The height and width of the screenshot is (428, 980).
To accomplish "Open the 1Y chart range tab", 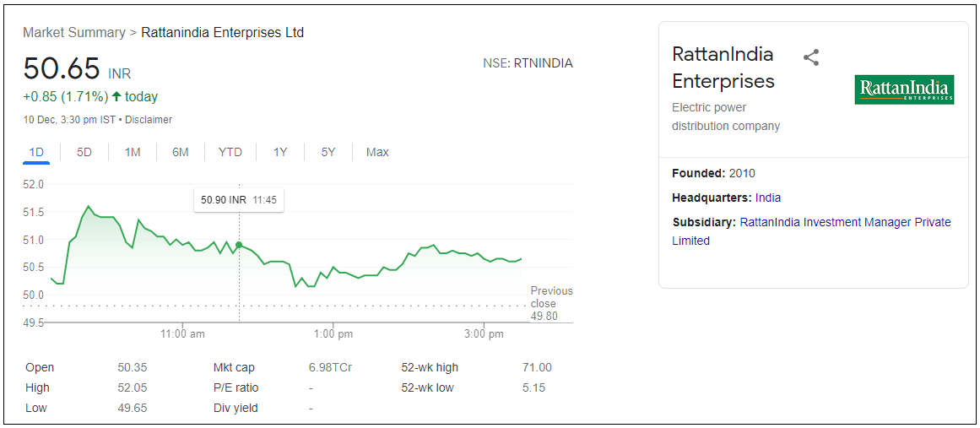I will [280, 152].
